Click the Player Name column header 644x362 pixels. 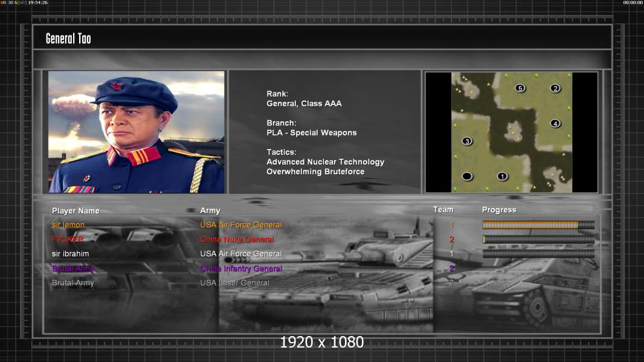pyautogui.click(x=76, y=211)
